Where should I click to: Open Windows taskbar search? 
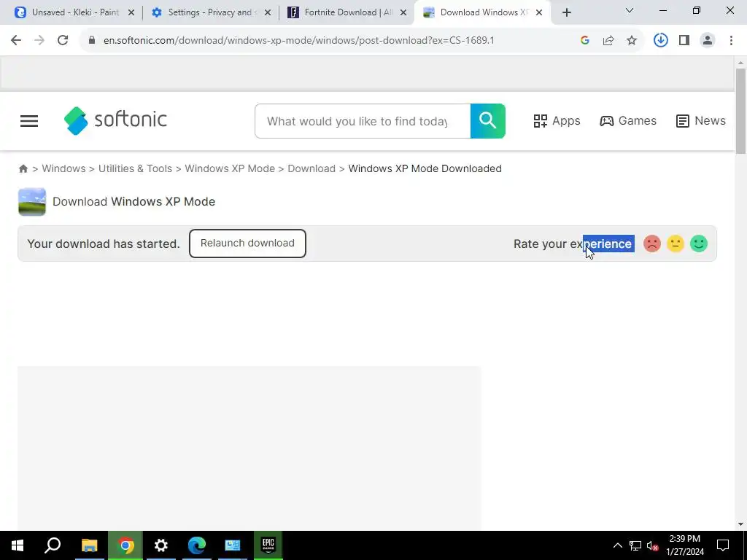pyautogui.click(x=53, y=545)
